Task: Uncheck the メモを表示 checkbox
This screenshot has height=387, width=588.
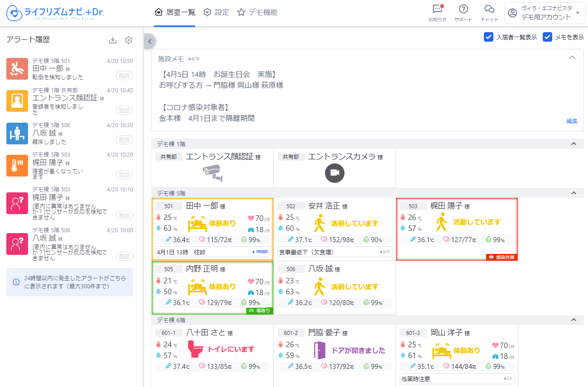Action: [547, 37]
